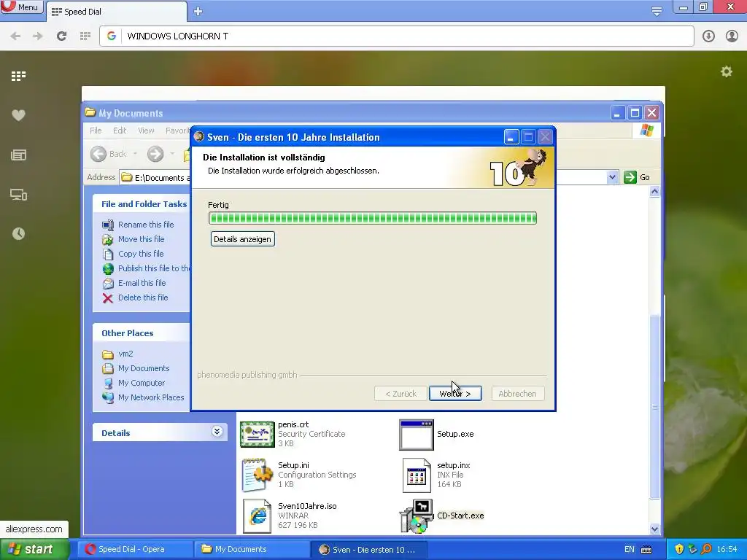Open Speed Dial in Opera sidebar
Viewport: 747px width, 560px height.
[x=18, y=76]
